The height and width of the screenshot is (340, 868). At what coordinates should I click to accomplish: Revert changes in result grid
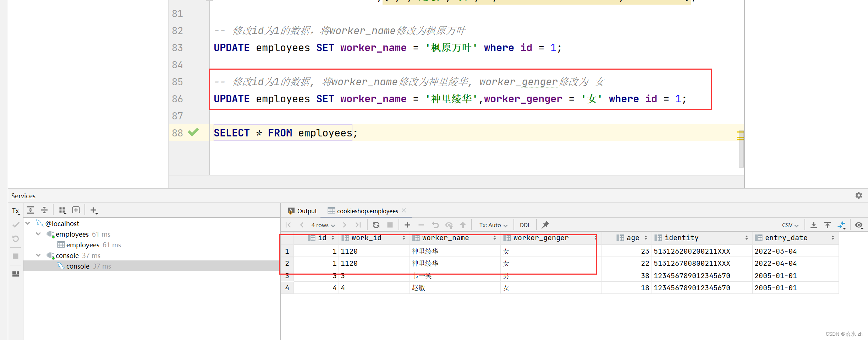pos(435,225)
